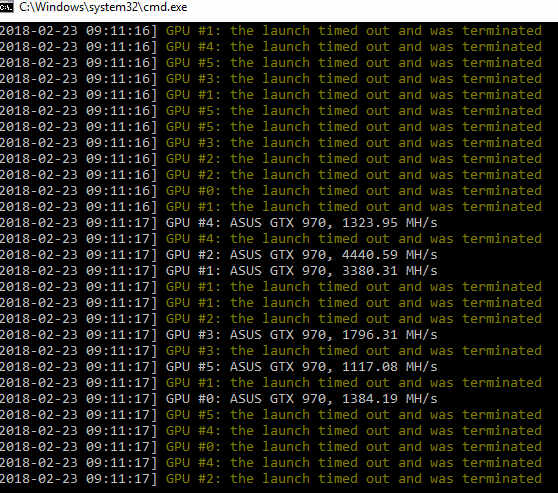Click "launch" in the error after the GPU #0 hashrate

point(286,415)
